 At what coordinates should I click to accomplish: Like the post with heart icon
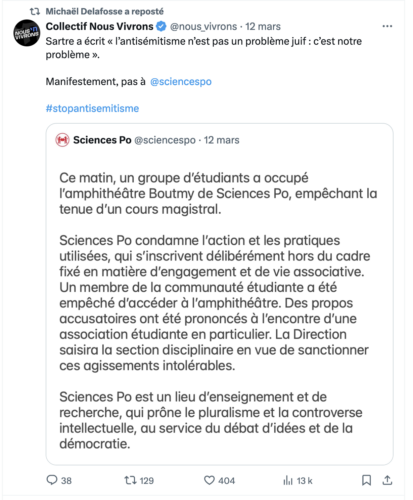coord(209,480)
